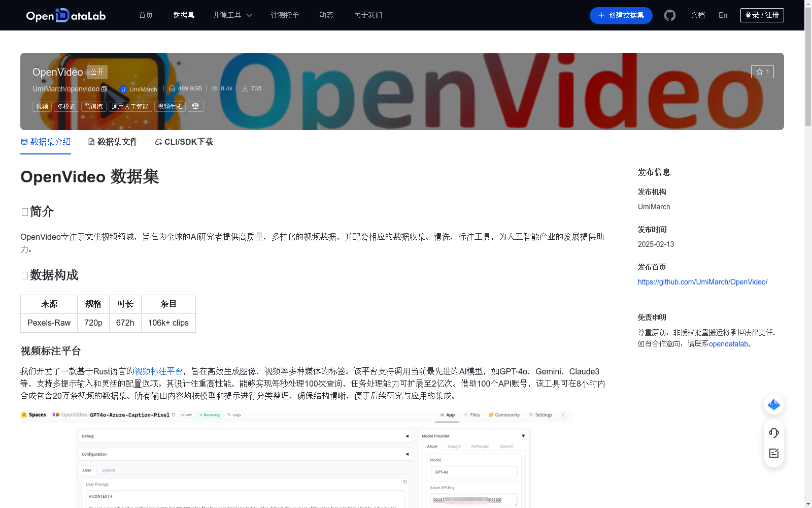Image resolution: width=812 pixels, height=508 pixels.
Task: Switch to CLI/SDK下载 tab
Action: [184, 142]
